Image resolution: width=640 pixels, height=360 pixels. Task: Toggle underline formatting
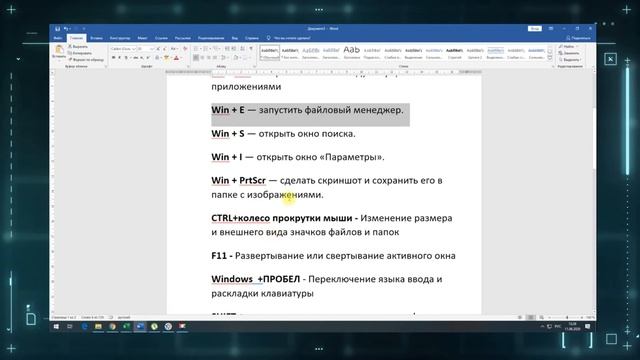point(126,58)
